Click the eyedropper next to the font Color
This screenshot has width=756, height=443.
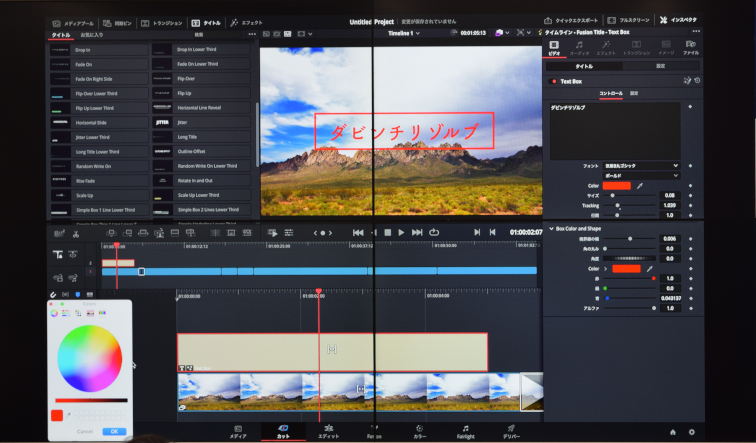click(640, 186)
